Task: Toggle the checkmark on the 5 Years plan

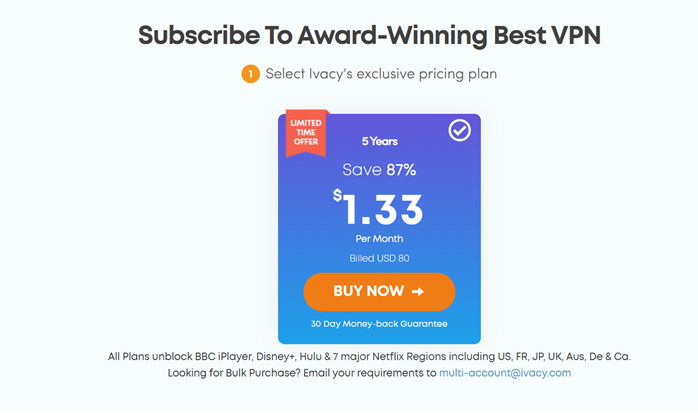Action: 459,131
